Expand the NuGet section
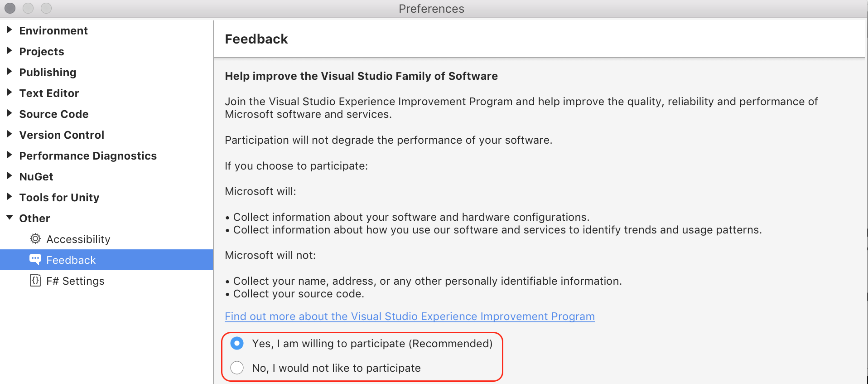 pyautogui.click(x=9, y=176)
